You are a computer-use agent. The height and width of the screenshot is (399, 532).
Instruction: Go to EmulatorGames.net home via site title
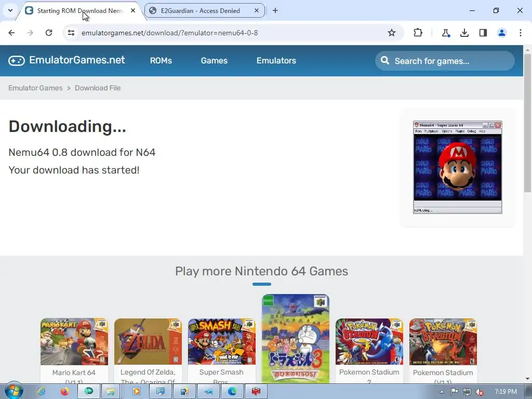(x=77, y=60)
